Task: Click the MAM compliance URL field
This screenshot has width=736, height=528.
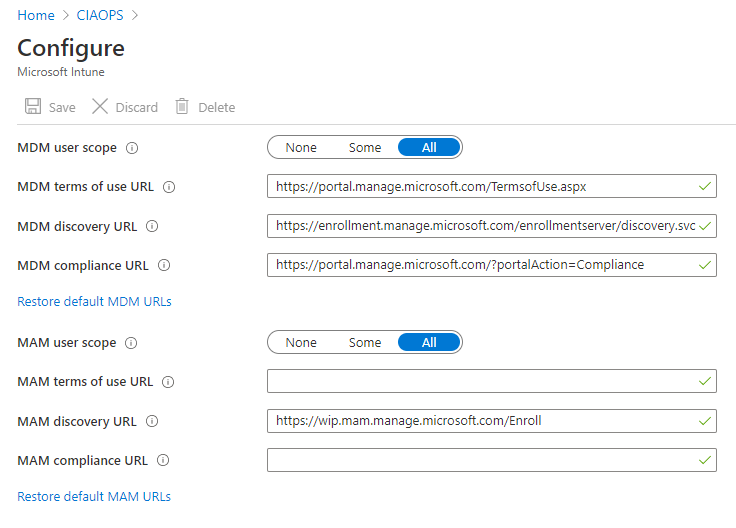Action: coord(480,460)
